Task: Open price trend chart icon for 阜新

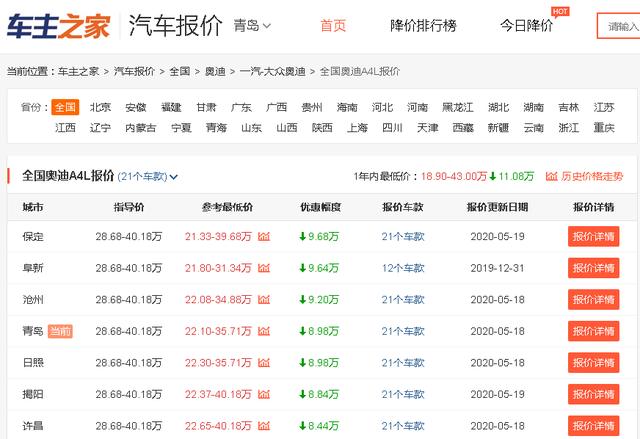Action: point(264,268)
